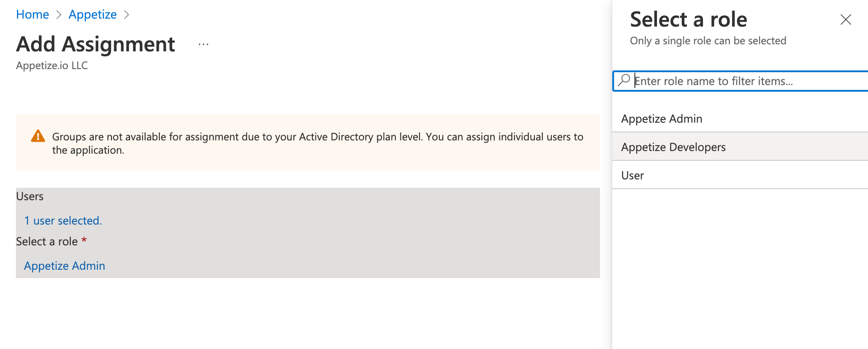This screenshot has height=349, width=868.
Task: Go to the Appetize breadcrumb link
Action: click(92, 15)
